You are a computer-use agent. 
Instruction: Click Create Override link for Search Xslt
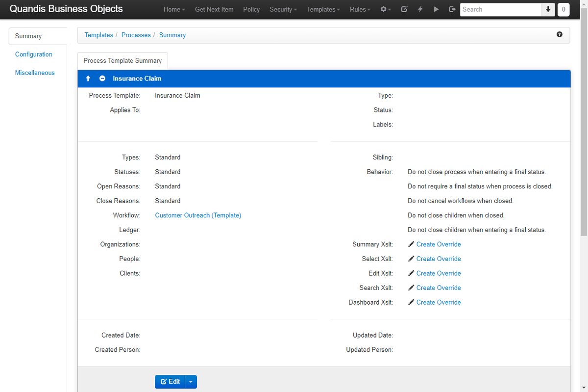pyautogui.click(x=439, y=287)
